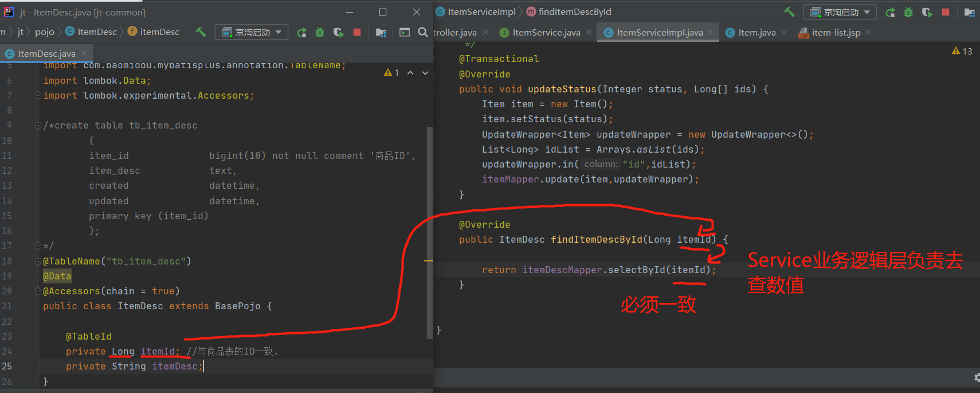Click ItemServiceImpl in the right breadcrumb
The width and height of the screenshot is (980, 393).
tap(481, 11)
